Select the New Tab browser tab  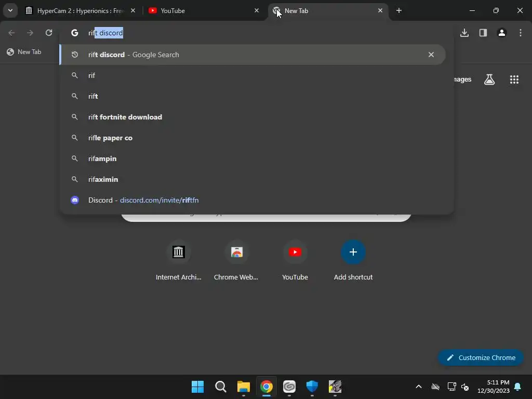pyautogui.click(x=328, y=10)
